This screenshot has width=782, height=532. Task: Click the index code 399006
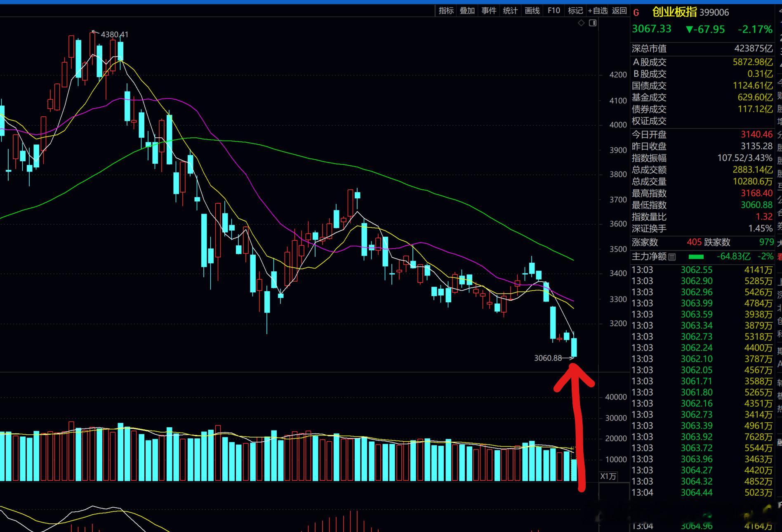714,13
